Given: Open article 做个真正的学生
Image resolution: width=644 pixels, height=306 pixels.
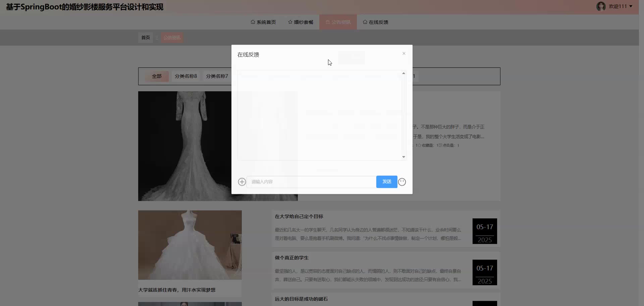Looking at the screenshot, I should [291, 258].
